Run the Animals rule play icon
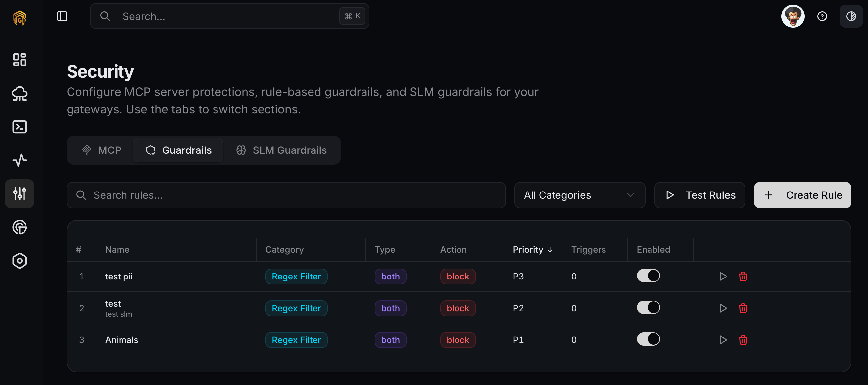The image size is (868, 385). 723,340
